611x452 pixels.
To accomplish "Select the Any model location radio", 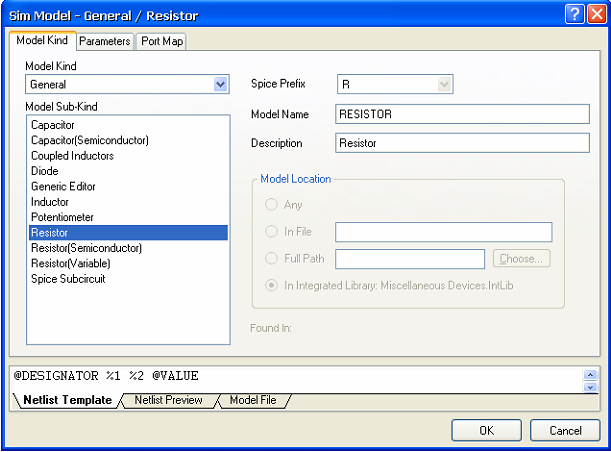I will coord(270,205).
